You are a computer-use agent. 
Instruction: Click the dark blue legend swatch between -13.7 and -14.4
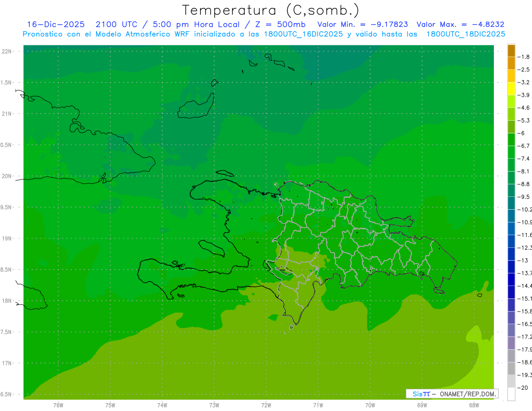511,279
